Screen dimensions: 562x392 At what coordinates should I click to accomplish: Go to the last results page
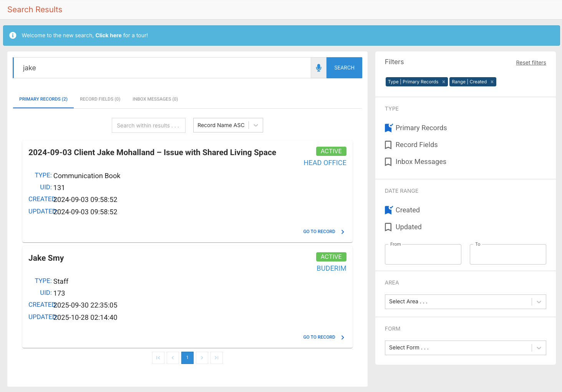pos(217,358)
